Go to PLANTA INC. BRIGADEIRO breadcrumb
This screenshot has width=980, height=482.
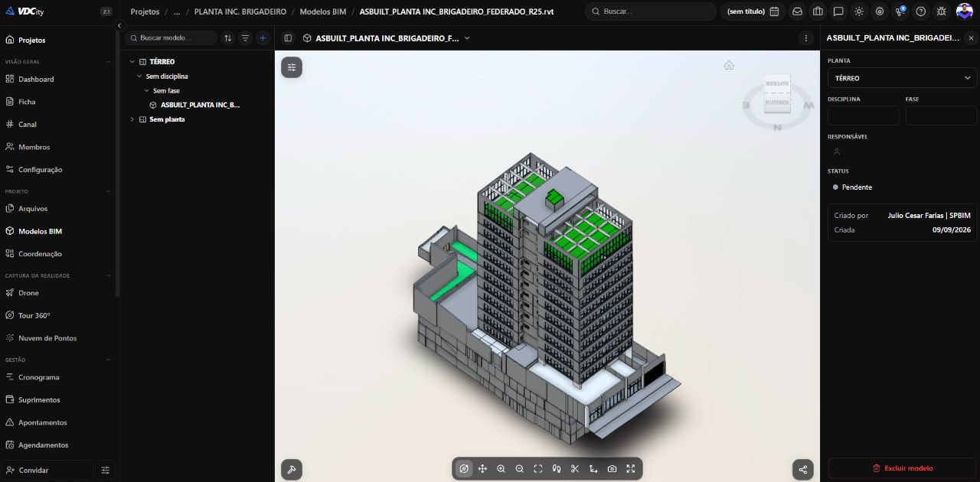240,12
